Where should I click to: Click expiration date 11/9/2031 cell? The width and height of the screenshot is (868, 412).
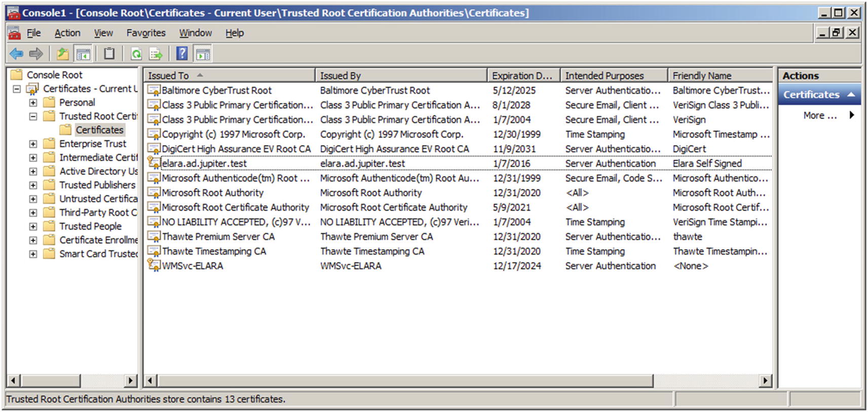click(x=514, y=149)
